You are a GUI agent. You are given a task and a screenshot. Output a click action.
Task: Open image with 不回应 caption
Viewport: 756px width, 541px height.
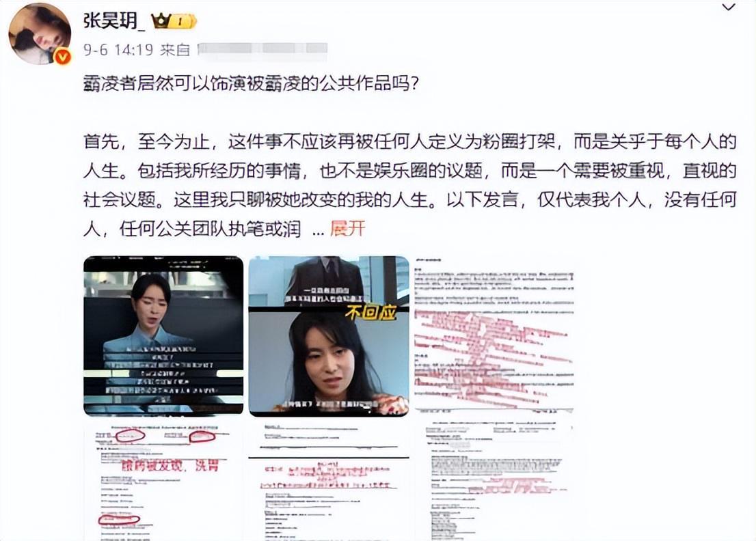coord(329,336)
